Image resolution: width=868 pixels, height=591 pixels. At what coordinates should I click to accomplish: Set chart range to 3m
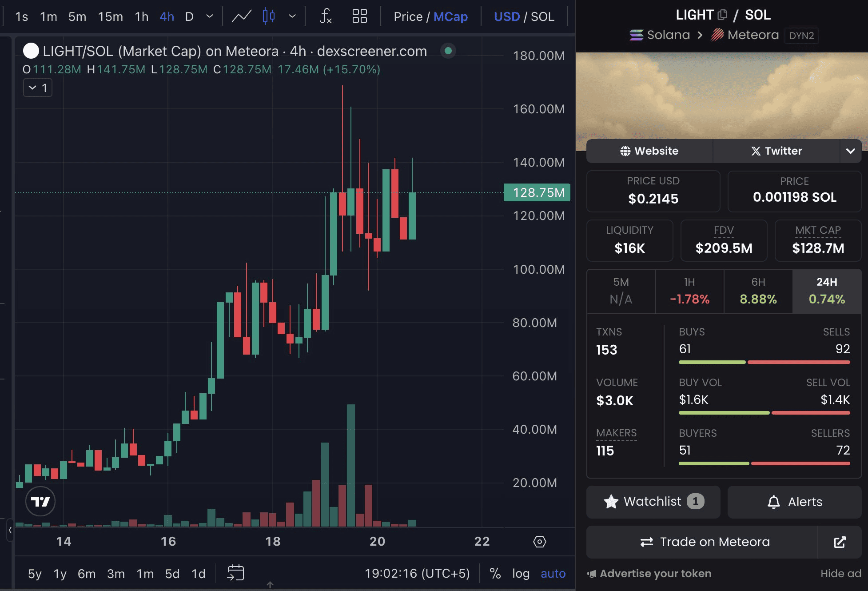116,574
